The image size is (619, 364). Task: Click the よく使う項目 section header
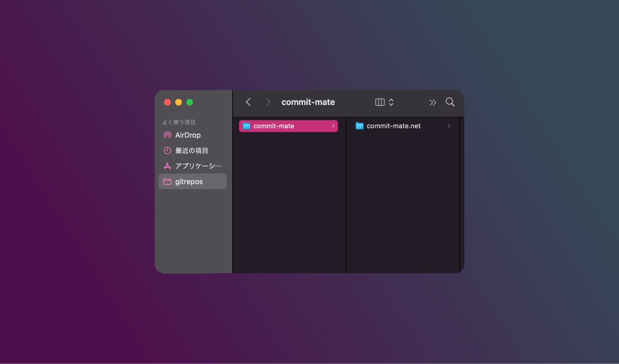coord(179,122)
